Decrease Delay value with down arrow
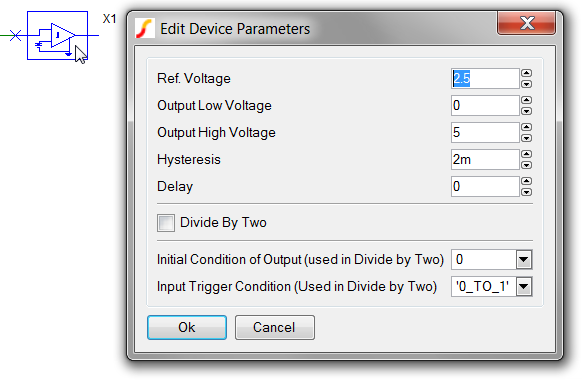The image size is (582, 380). tap(526, 192)
